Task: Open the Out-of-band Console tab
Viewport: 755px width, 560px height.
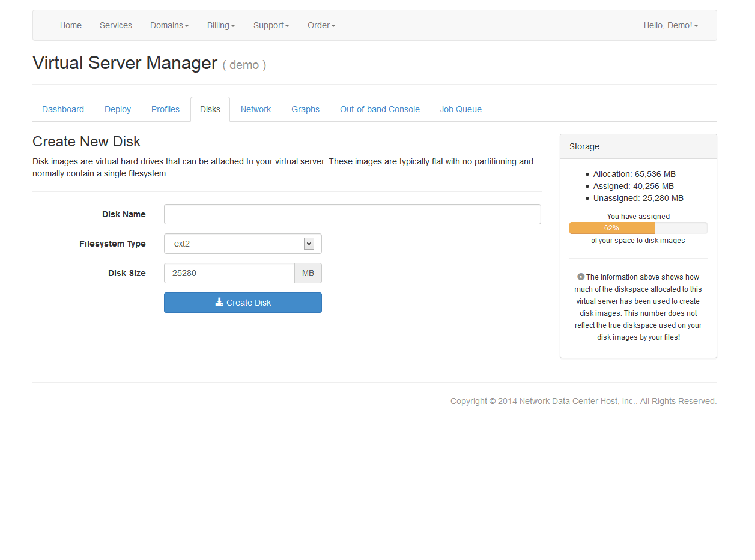Action: [380, 109]
